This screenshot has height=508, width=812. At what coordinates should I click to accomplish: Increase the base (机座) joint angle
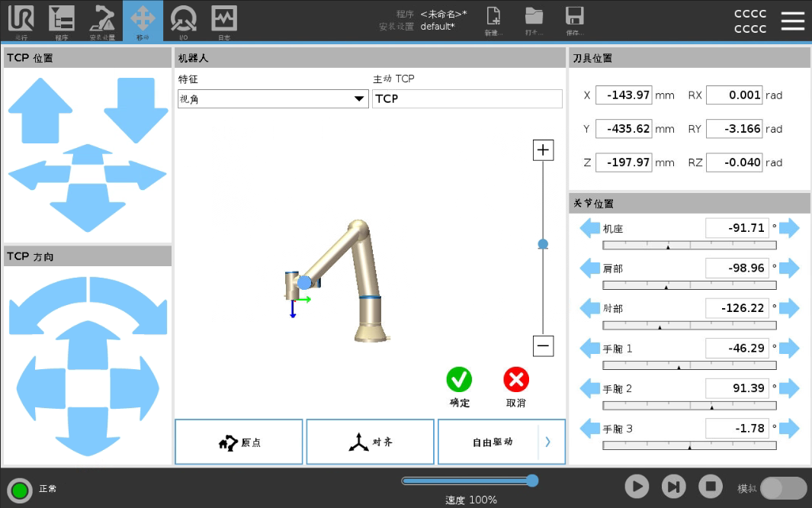pyautogui.click(x=789, y=228)
